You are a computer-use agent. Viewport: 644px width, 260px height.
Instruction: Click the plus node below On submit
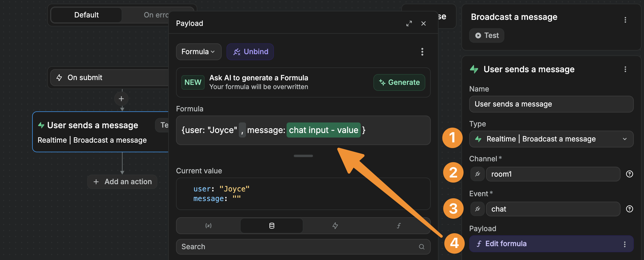click(x=121, y=99)
